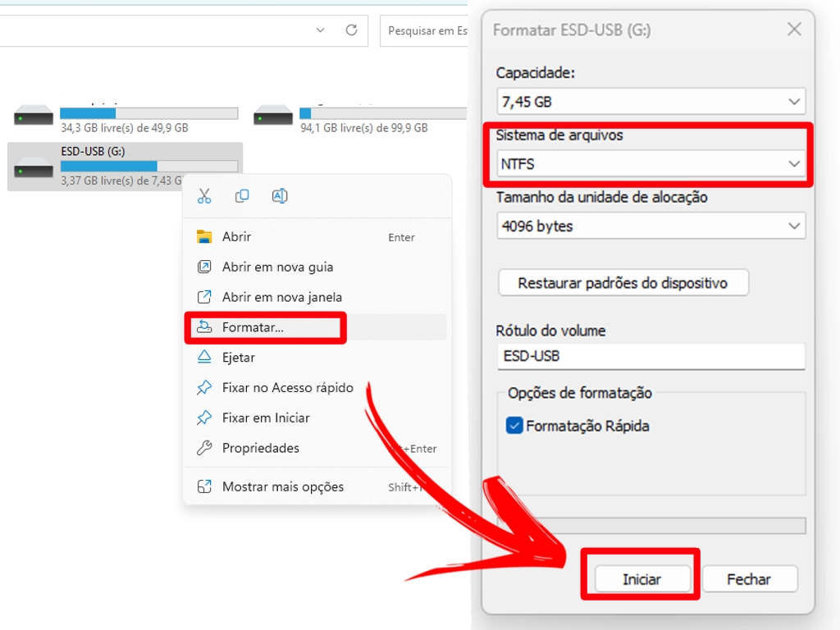This screenshot has height=630, width=840.
Task: Click the Propriedades wrench icon
Action: point(206,448)
